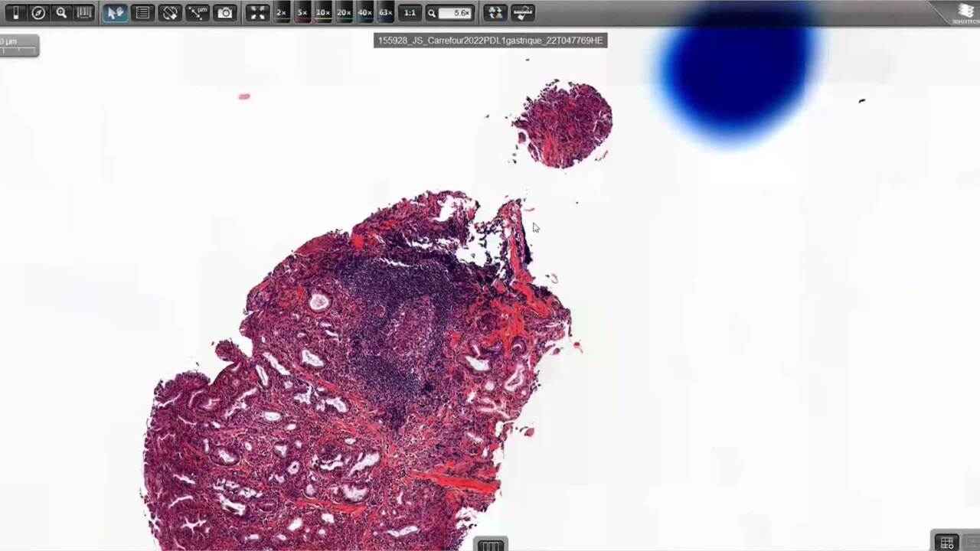This screenshot has width=980, height=551.
Task: Click the rotate slide tool
Action: click(x=170, y=13)
